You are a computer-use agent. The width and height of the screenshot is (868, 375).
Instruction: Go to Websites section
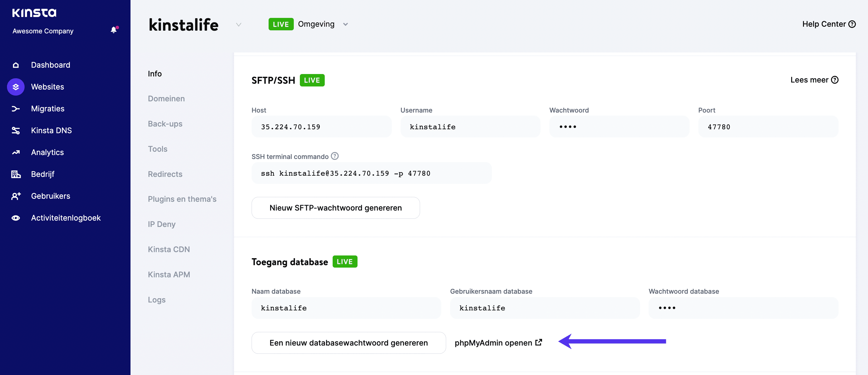tap(48, 87)
